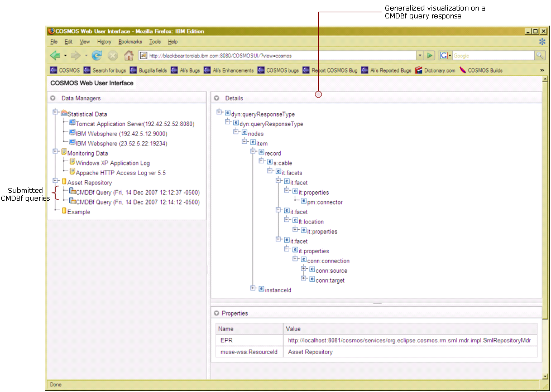Open the address bar history dropdown
The image size is (551, 392).
pyautogui.click(x=420, y=55)
